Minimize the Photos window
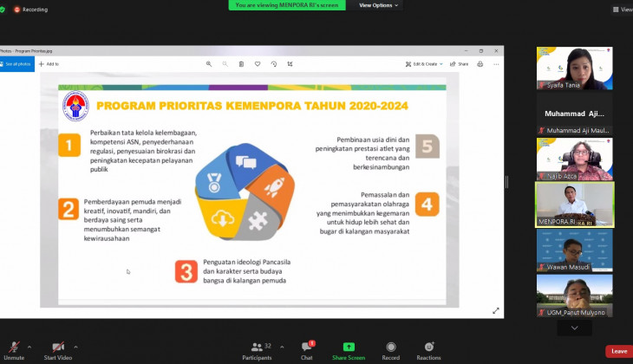 coord(466,51)
